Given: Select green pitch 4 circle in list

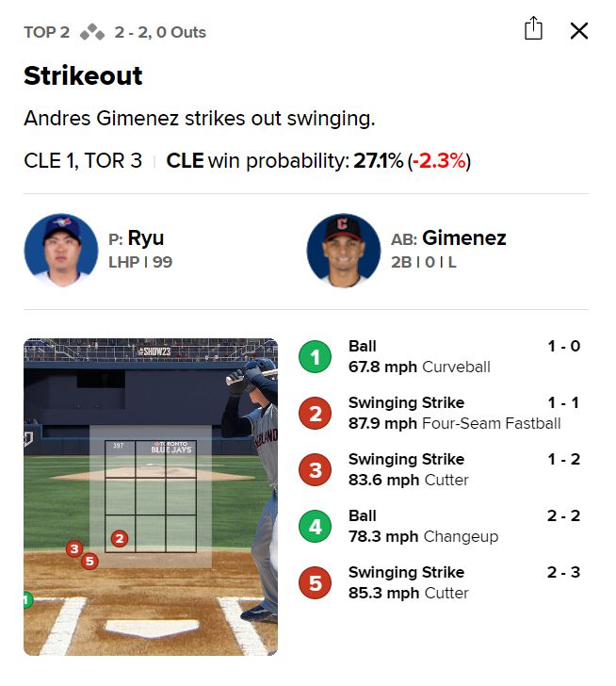Looking at the screenshot, I should 316,527.
